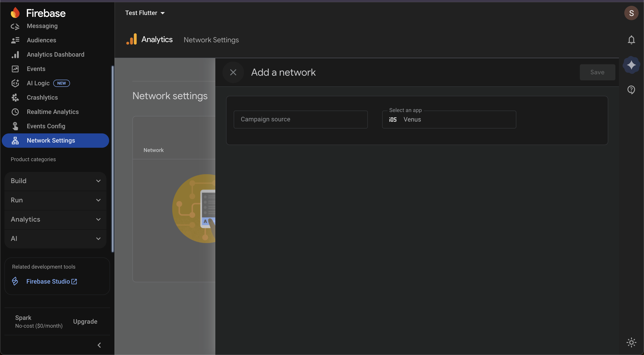Open the Crashlytics sidebar item

42,97
